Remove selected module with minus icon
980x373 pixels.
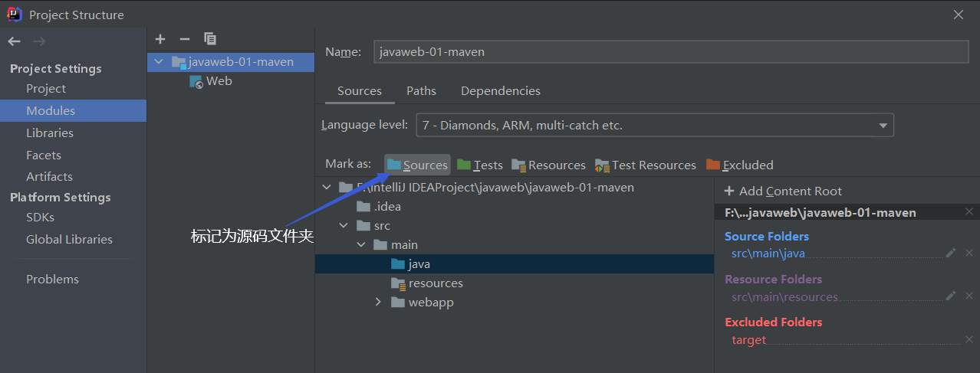tap(184, 39)
